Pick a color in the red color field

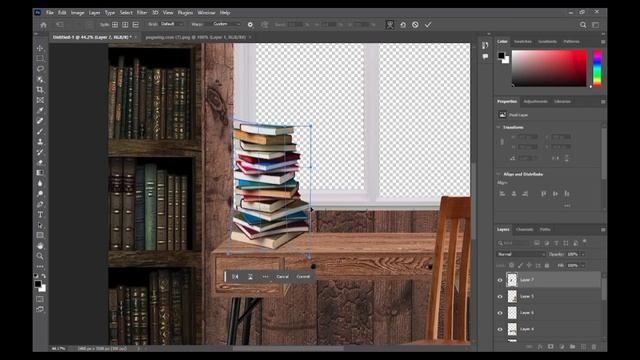(x=549, y=68)
